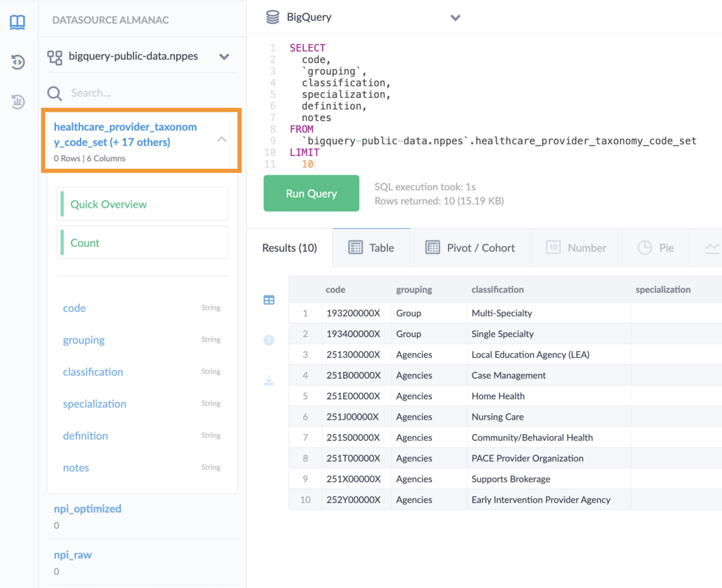722x588 pixels.
Task: Open the Datasource Almanac book icon
Action: pyautogui.click(x=17, y=23)
